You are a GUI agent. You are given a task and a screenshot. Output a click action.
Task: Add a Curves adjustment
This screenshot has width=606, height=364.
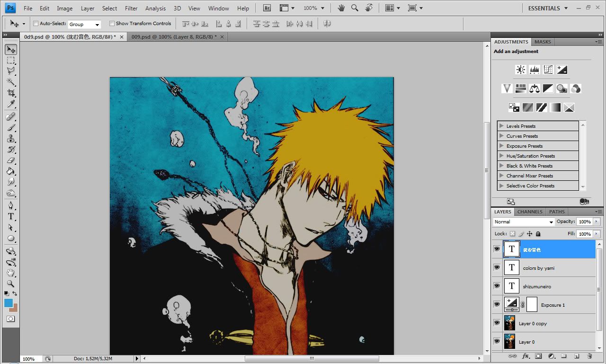coord(548,70)
